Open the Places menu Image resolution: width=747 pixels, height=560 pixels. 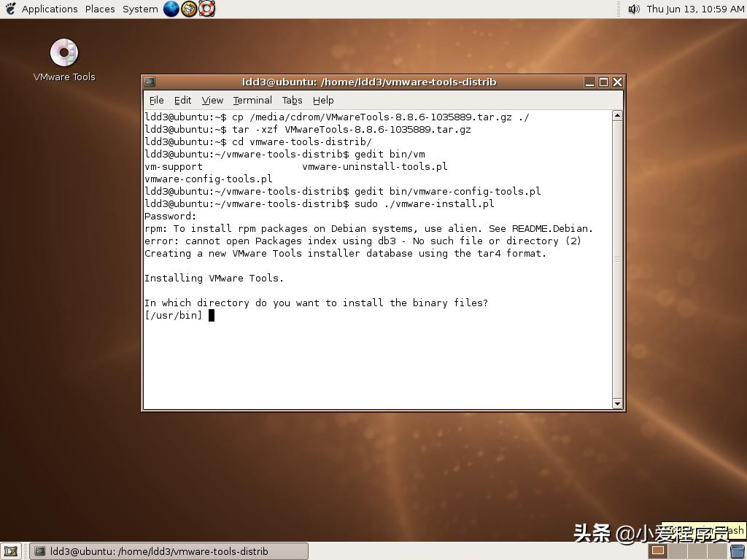click(100, 9)
